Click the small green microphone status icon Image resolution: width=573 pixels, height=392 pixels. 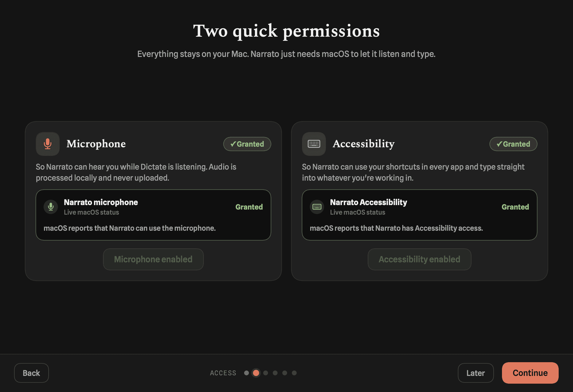51,207
